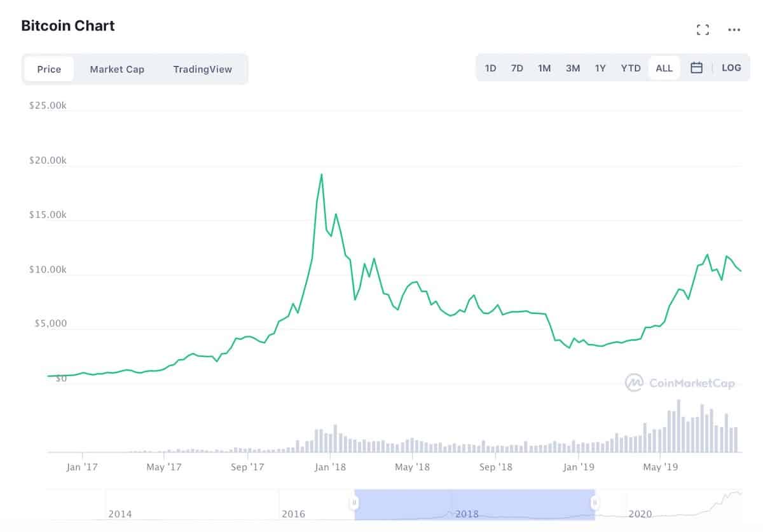Screen dimensions: 763x532
Task: Toggle the ALL time range
Action: [x=664, y=67]
